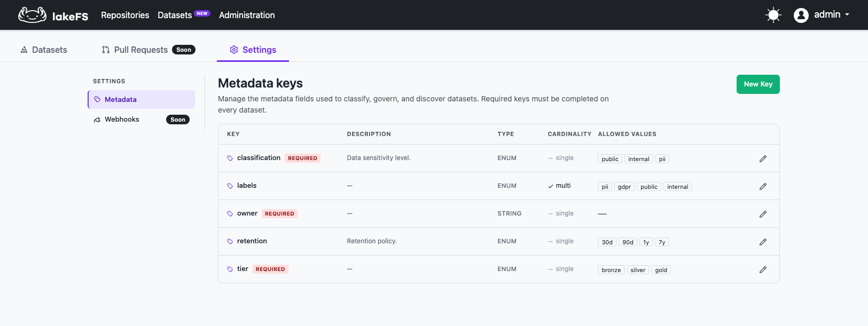Click the NEW badge beside Datasets
Image resolution: width=868 pixels, height=326 pixels.
202,13
